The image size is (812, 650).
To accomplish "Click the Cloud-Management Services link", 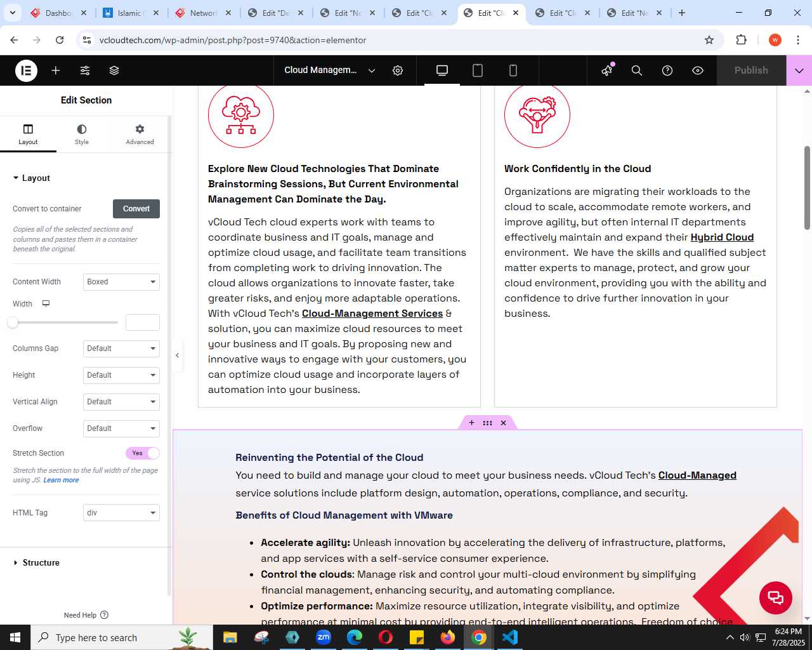I will tap(372, 314).
